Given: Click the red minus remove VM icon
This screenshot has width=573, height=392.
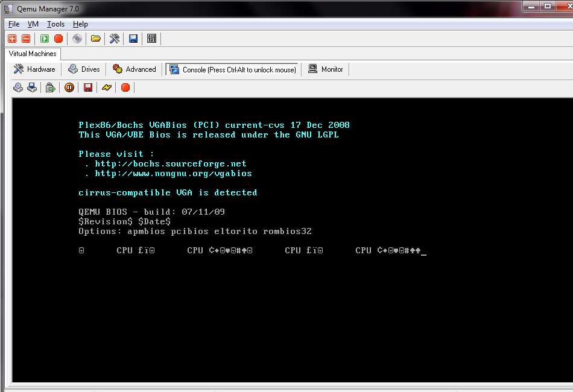Looking at the screenshot, I should pyautogui.click(x=26, y=39).
